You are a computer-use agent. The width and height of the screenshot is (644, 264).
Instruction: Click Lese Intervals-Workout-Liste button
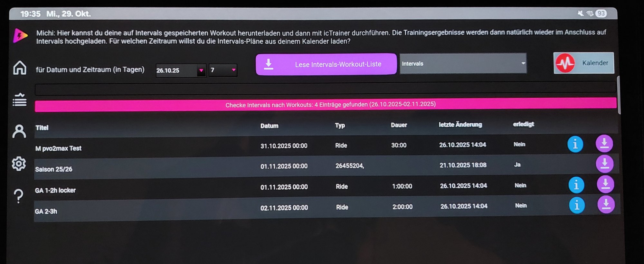coord(326,64)
